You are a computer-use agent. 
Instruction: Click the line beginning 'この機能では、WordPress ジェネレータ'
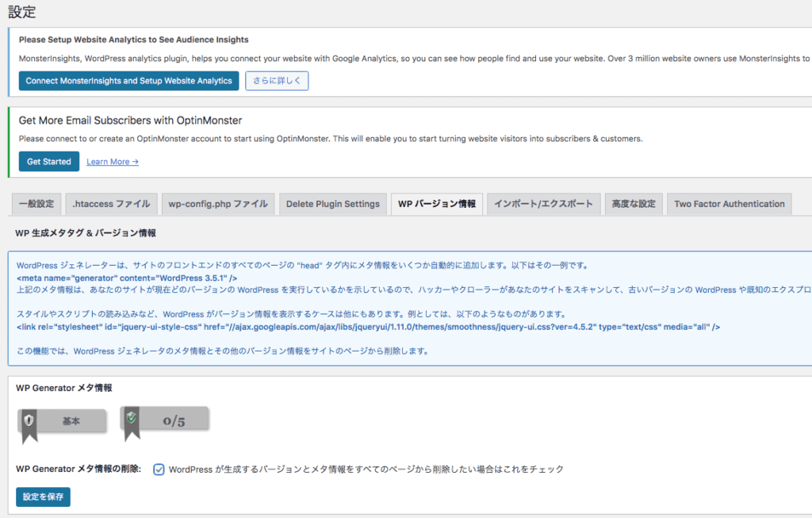pyautogui.click(x=223, y=351)
